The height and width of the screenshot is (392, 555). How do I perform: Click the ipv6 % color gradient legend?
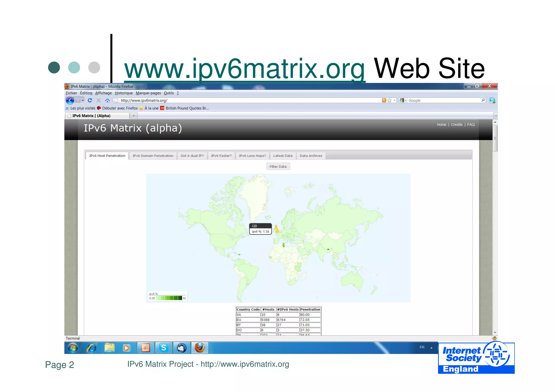pyautogui.click(x=169, y=298)
